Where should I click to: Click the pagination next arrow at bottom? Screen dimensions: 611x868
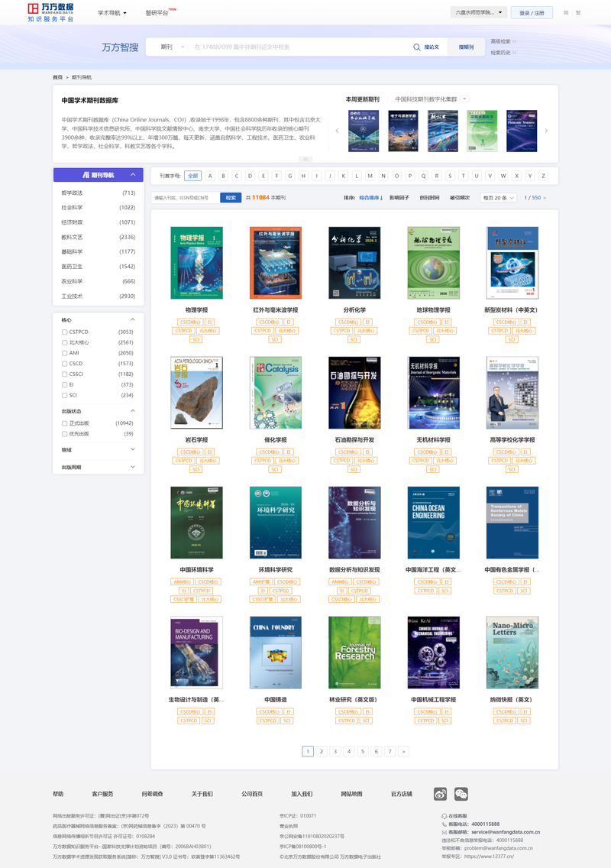click(x=403, y=751)
